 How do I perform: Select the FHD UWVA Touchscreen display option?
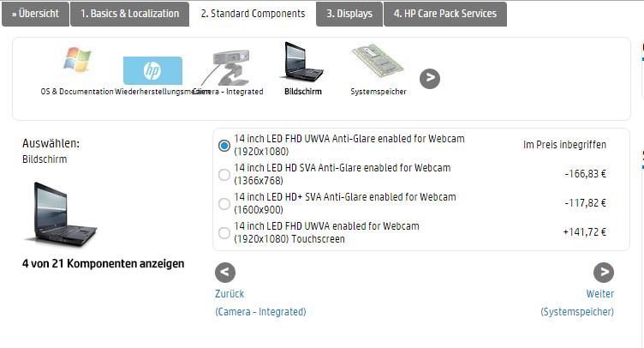[x=224, y=233]
